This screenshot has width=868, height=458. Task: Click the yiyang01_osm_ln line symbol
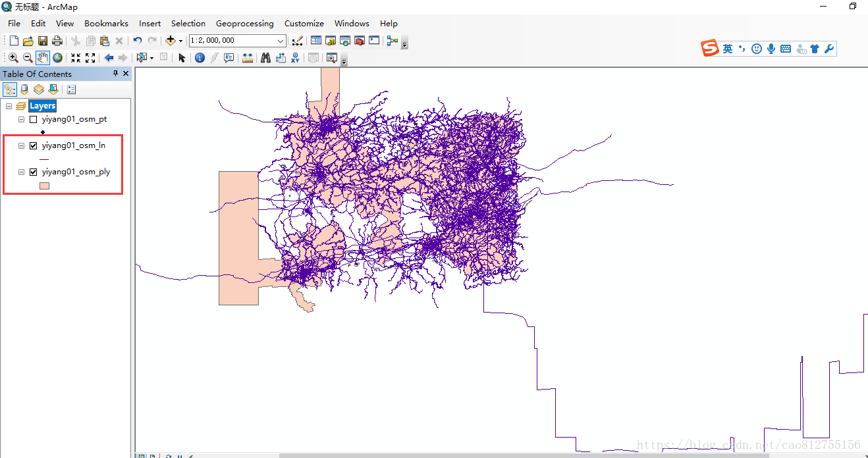pyautogui.click(x=44, y=159)
